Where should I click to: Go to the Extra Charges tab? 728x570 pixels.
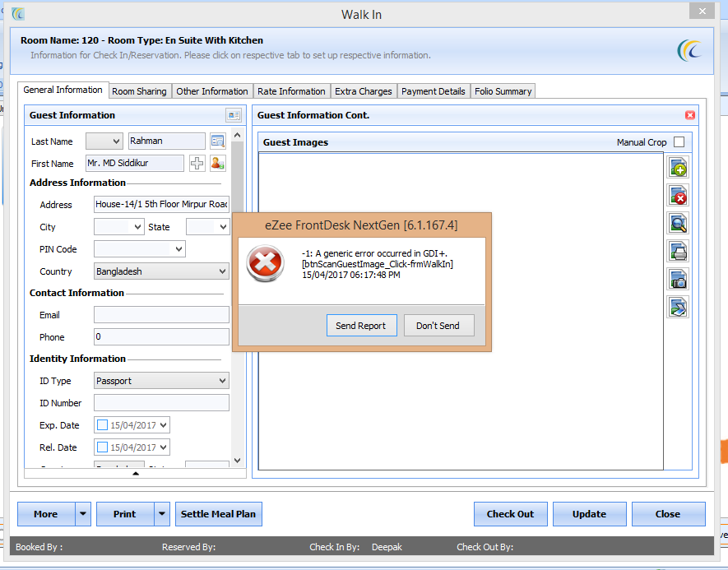(x=364, y=91)
